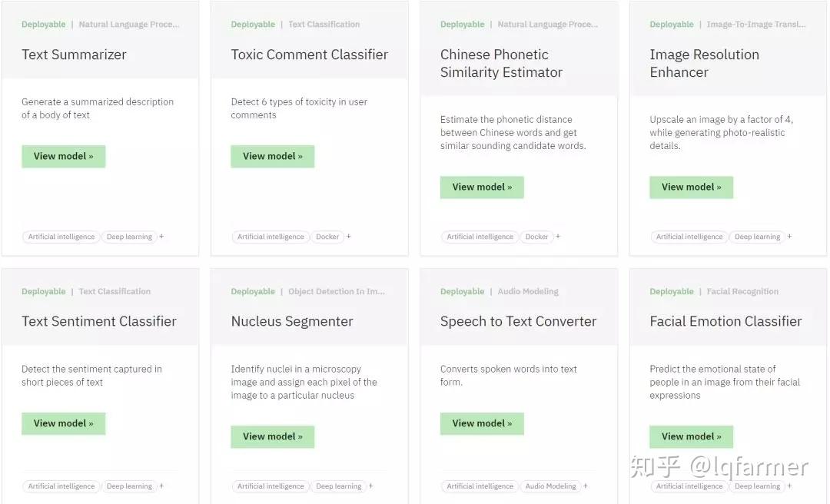Click the Audio Modeling tag chip
This screenshot has width=830, height=504.
pos(550,486)
